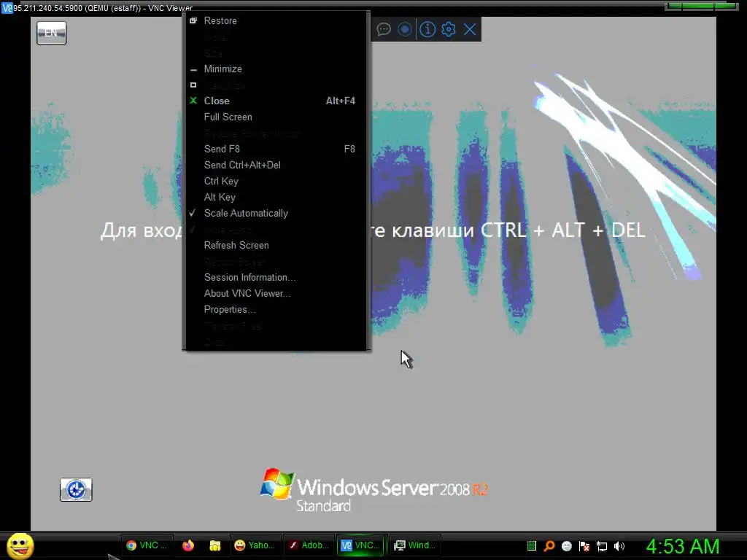Click the X icon in VNC toolbar
Screen dimensions: 747x560
pos(470,29)
